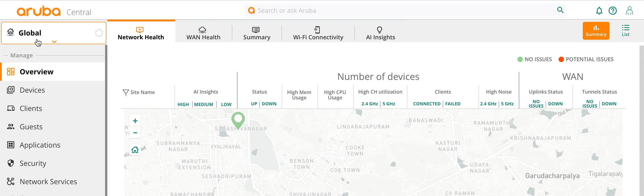Click Tunnels Status DOWN label

[x=609, y=104]
